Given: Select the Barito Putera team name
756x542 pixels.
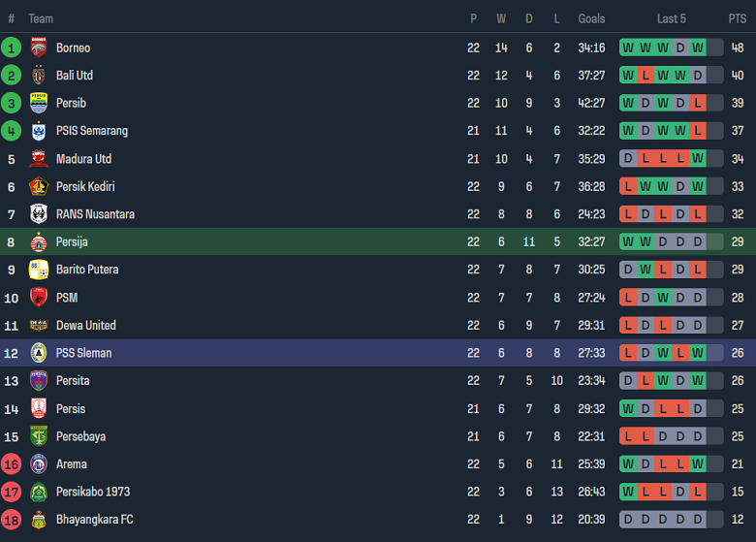Looking at the screenshot, I should 87,270.
